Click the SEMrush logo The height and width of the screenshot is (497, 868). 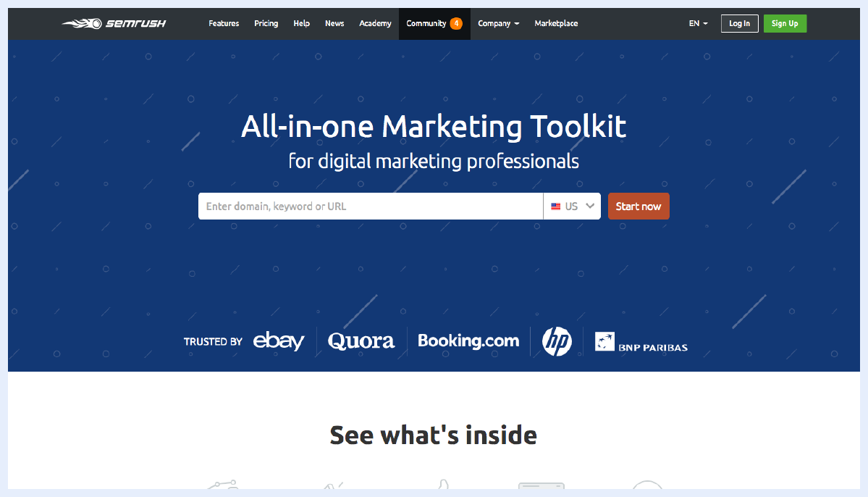(114, 23)
